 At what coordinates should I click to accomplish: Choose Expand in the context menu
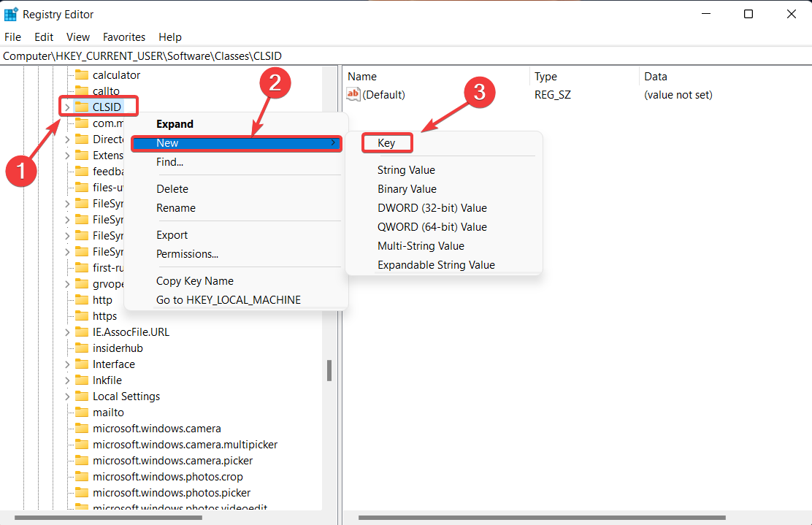[x=175, y=124]
